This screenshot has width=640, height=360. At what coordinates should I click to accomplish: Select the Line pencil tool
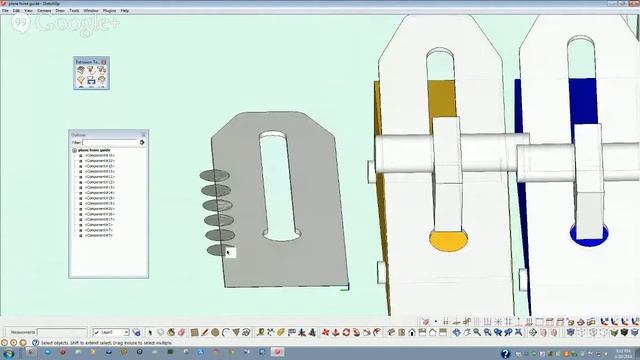[204, 333]
